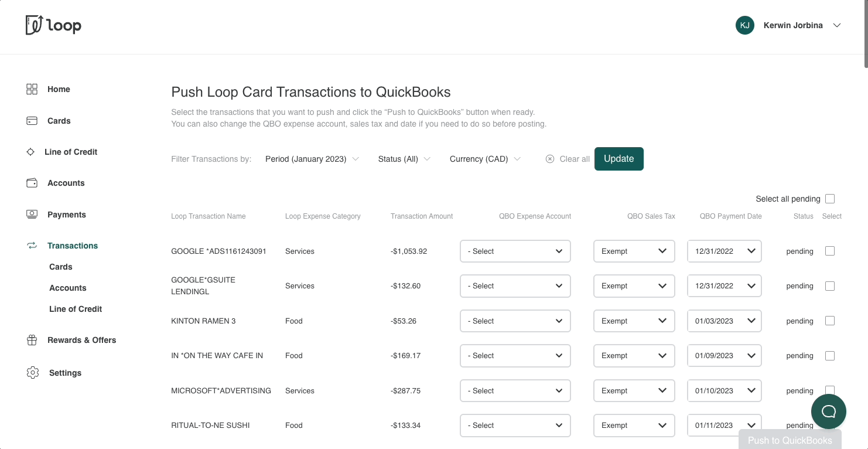Screen dimensions: 868x449
Task: Open the Currency (CAD) filter
Action: point(486,159)
